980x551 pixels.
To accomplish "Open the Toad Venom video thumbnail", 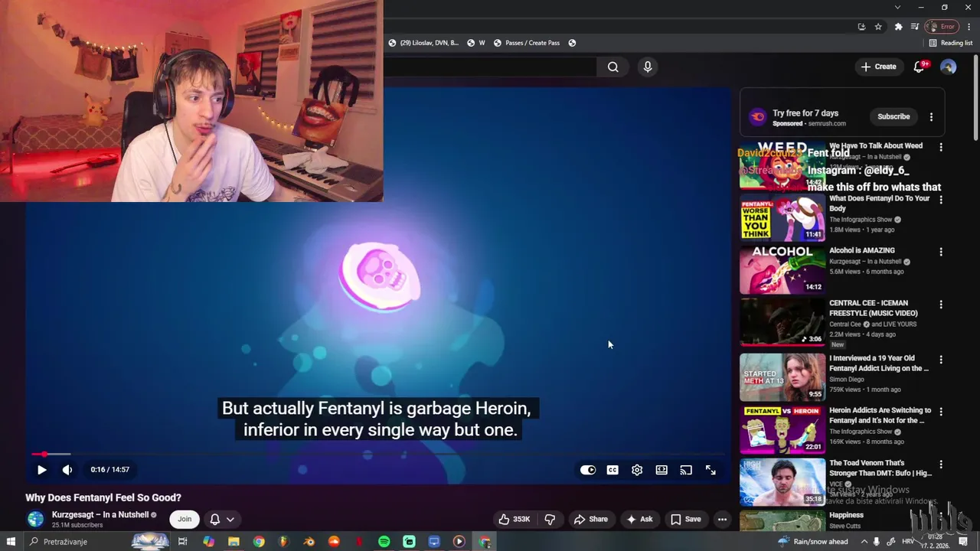I will pyautogui.click(x=782, y=482).
